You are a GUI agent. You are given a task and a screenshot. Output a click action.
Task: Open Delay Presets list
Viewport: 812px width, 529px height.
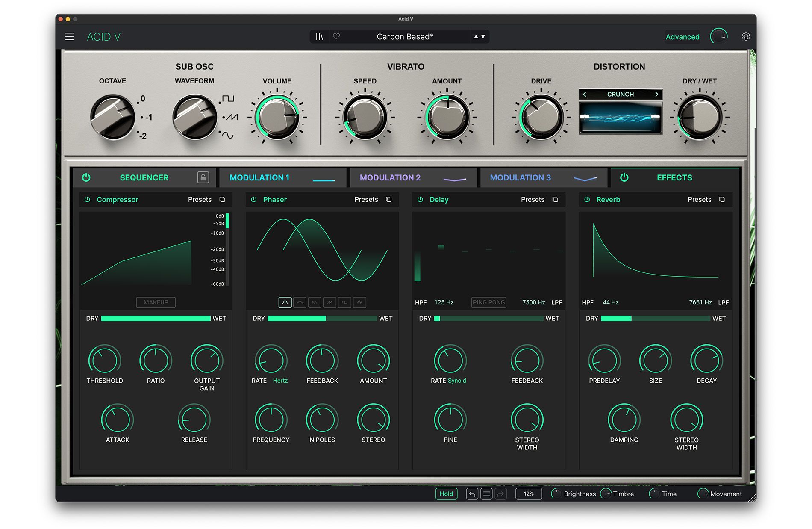tap(533, 200)
